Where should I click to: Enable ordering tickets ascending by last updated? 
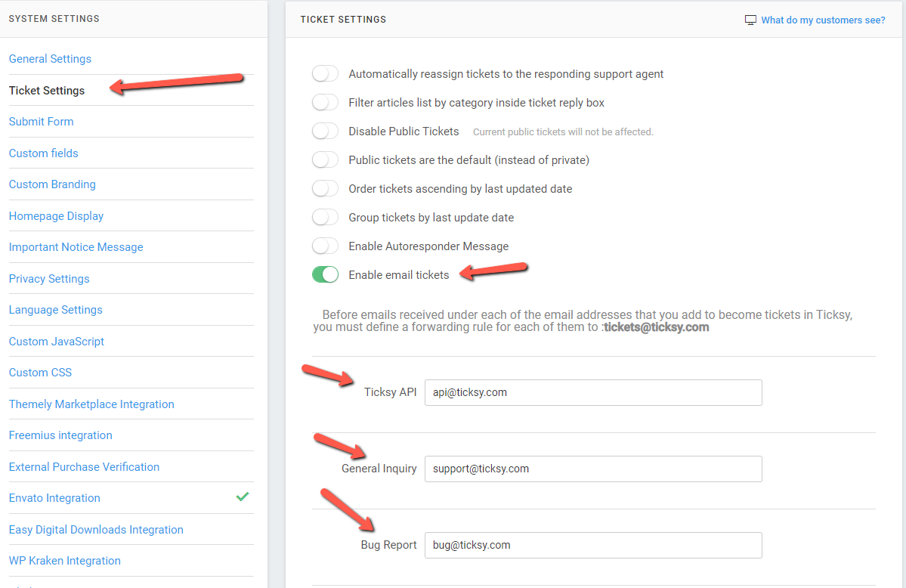tap(325, 187)
